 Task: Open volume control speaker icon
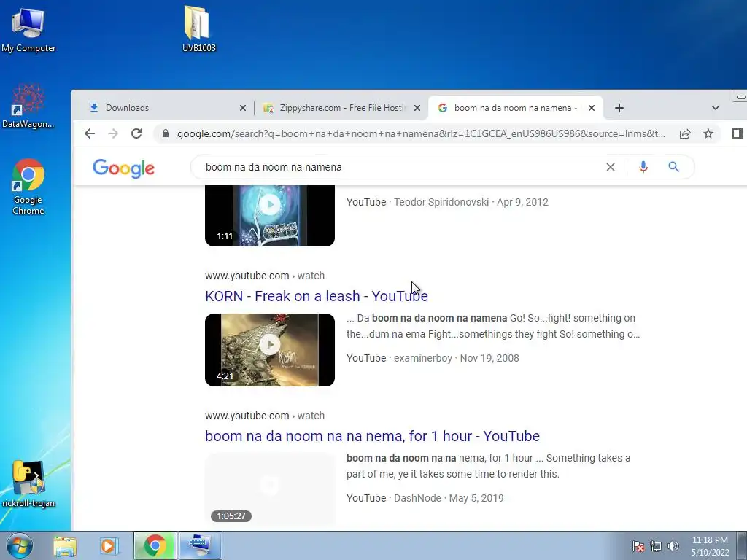[673, 546]
